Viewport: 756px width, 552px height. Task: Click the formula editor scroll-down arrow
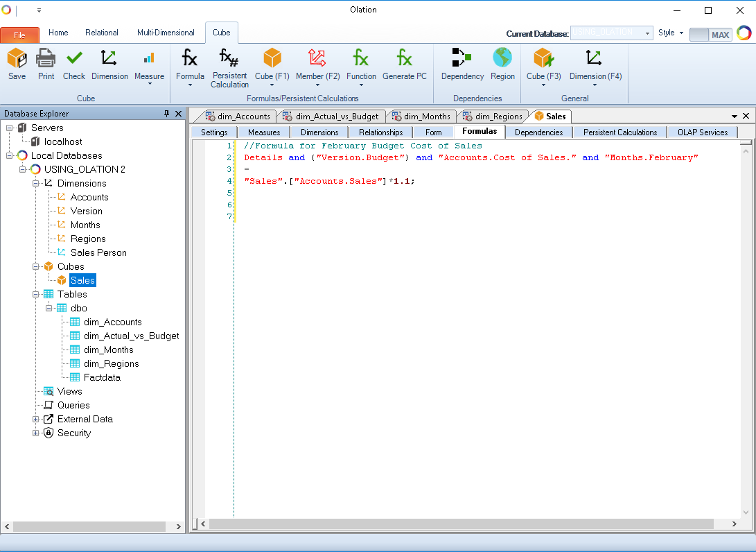click(x=746, y=512)
